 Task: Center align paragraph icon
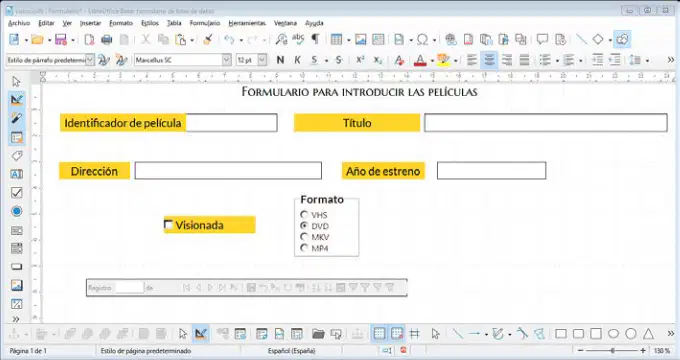click(489, 60)
